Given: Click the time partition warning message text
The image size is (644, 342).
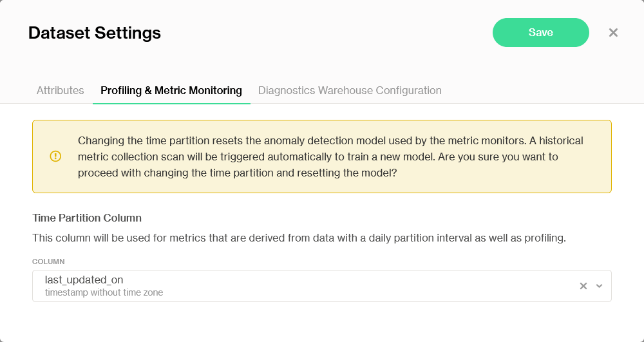Looking at the screenshot, I should tap(330, 157).
